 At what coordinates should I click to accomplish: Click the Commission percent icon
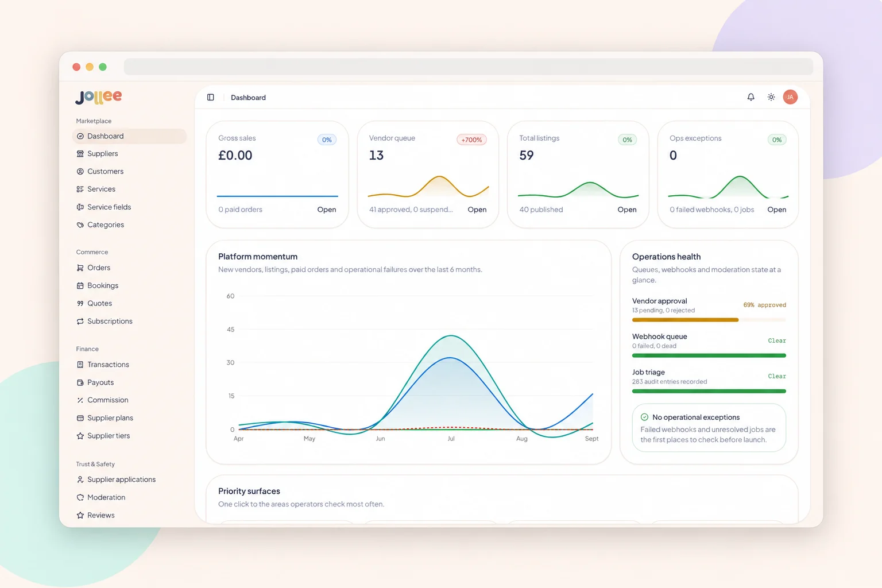[x=80, y=400]
